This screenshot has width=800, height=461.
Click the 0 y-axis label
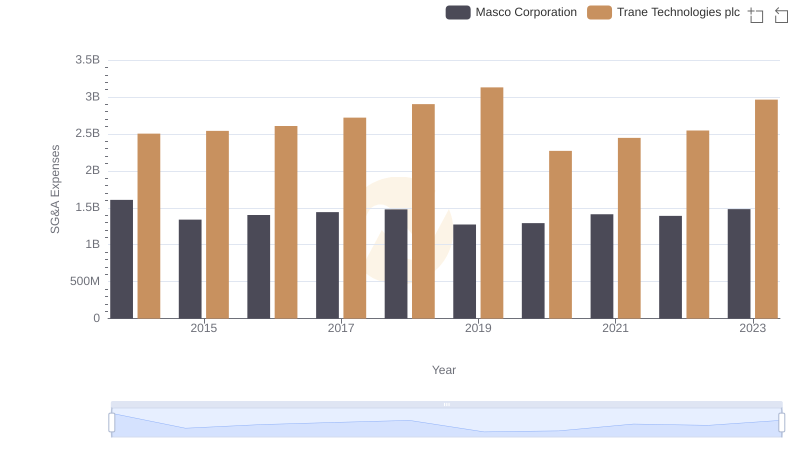pos(96,318)
